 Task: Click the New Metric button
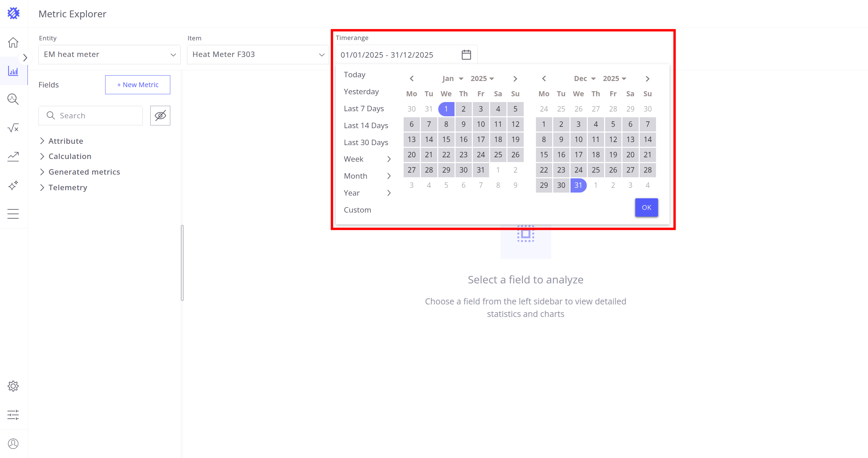tap(137, 85)
